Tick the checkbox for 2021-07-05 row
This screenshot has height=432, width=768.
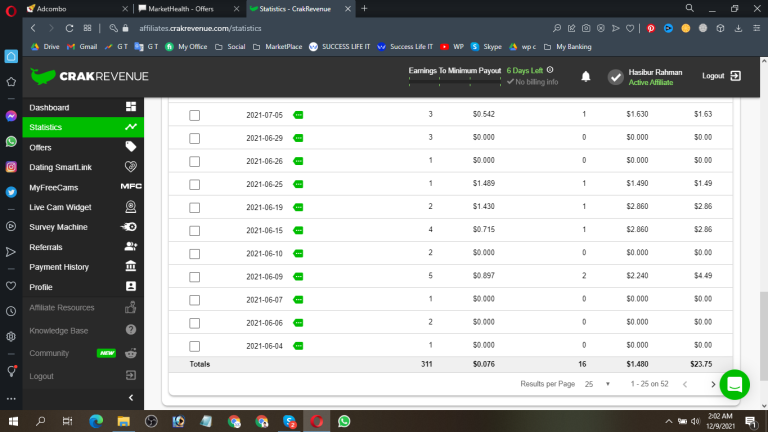(x=194, y=115)
